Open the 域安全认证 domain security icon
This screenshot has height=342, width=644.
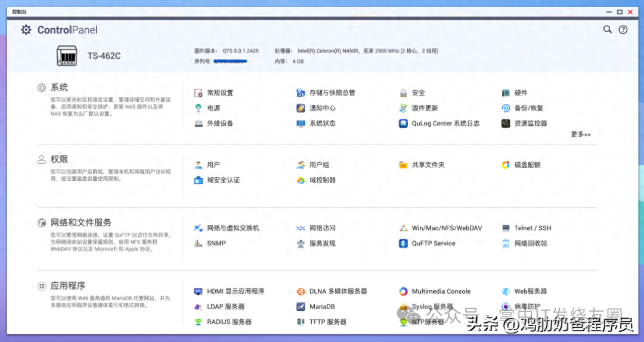pos(199,180)
